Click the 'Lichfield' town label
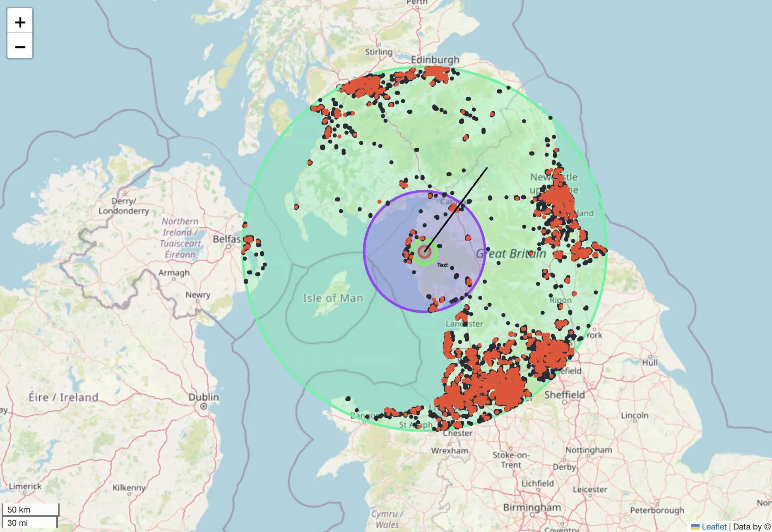 (x=537, y=483)
